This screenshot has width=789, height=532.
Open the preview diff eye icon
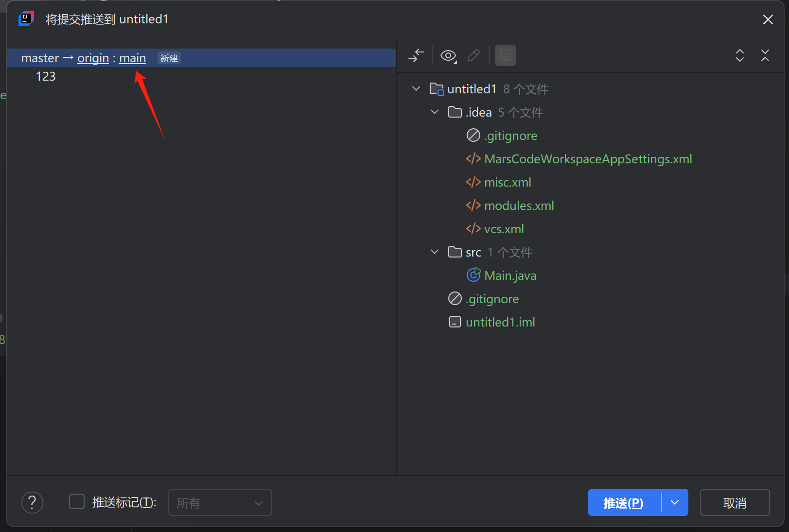click(448, 55)
